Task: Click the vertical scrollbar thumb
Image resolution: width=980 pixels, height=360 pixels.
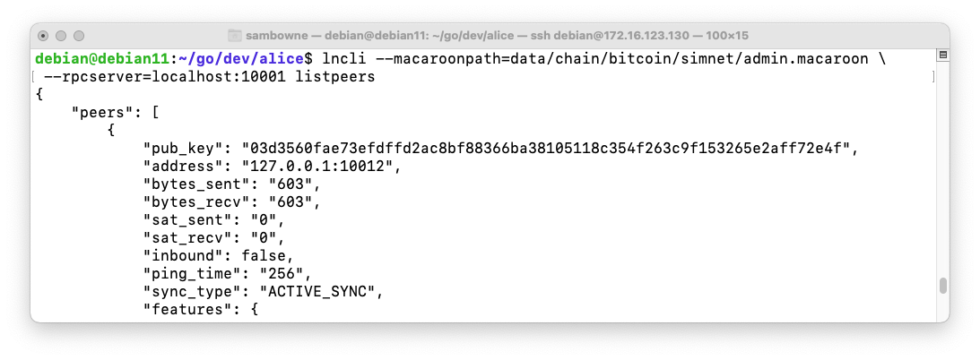Action: [x=942, y=286]
